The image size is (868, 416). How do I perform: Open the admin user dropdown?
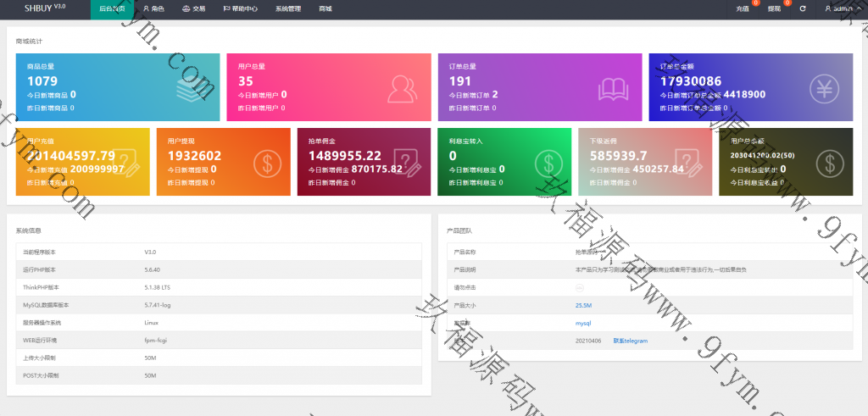(840, 8)
